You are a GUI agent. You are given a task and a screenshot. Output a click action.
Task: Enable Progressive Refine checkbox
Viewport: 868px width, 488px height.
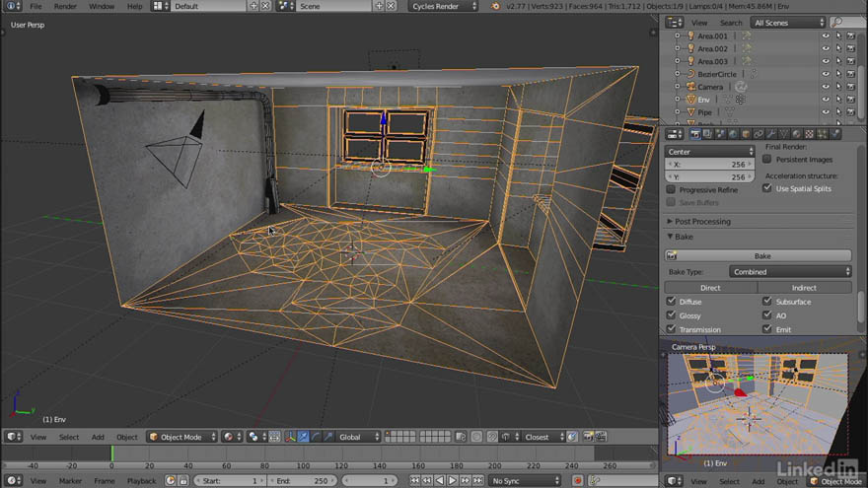pos(671,189)
